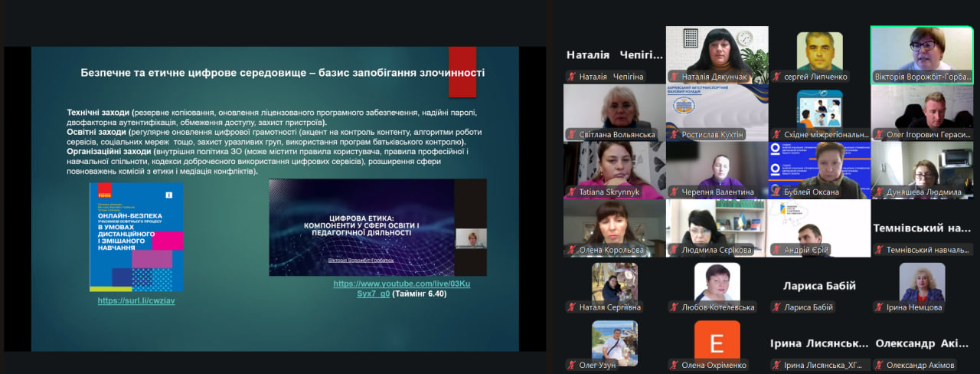Click muted mic icon beside Ірина Немцова
Viewport: 980px width, 374px height.
coord(879,307)
